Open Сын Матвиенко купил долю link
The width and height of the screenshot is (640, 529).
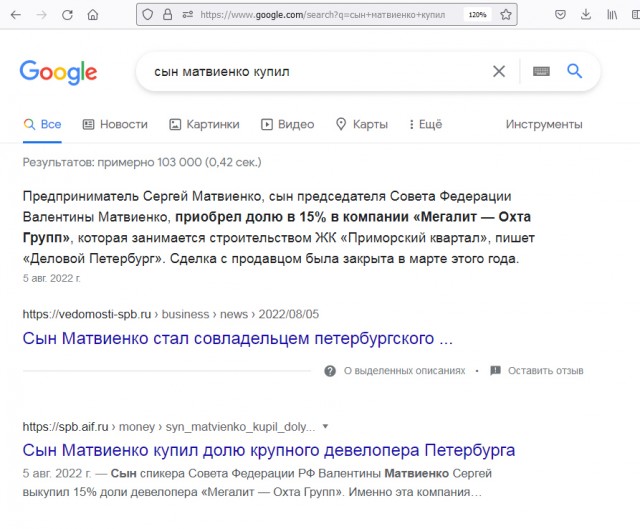click(x=269, y=450)
